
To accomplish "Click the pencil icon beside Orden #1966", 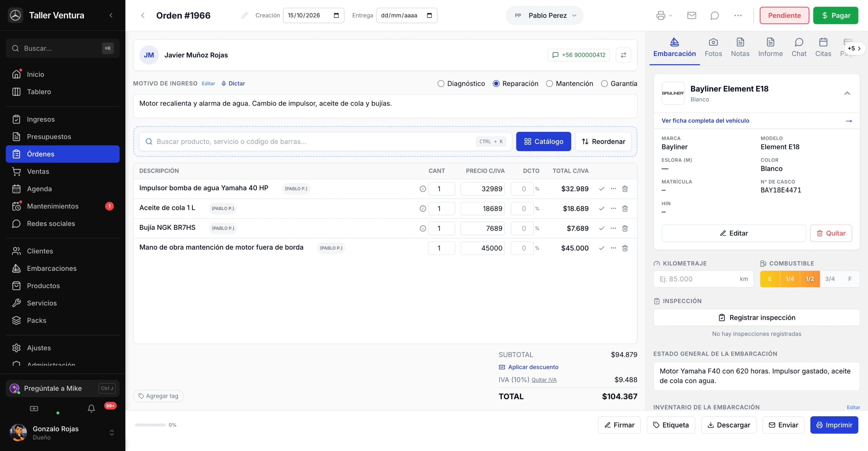I will coord(244,16).
